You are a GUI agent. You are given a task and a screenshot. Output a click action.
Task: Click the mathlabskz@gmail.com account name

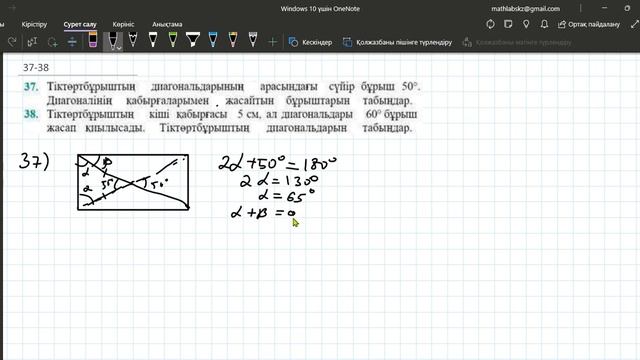pyautogui.click(x=525, y=9)
